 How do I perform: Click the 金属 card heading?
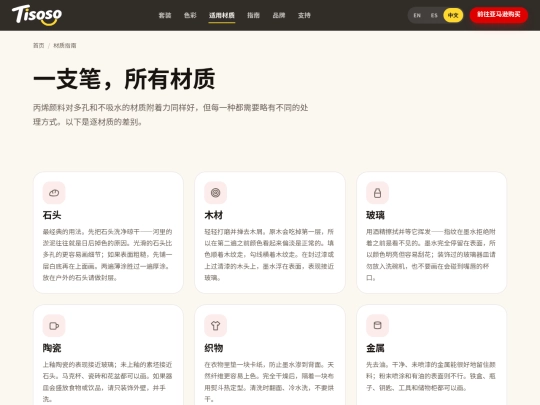pyautogui.click(x=375, y=348)
